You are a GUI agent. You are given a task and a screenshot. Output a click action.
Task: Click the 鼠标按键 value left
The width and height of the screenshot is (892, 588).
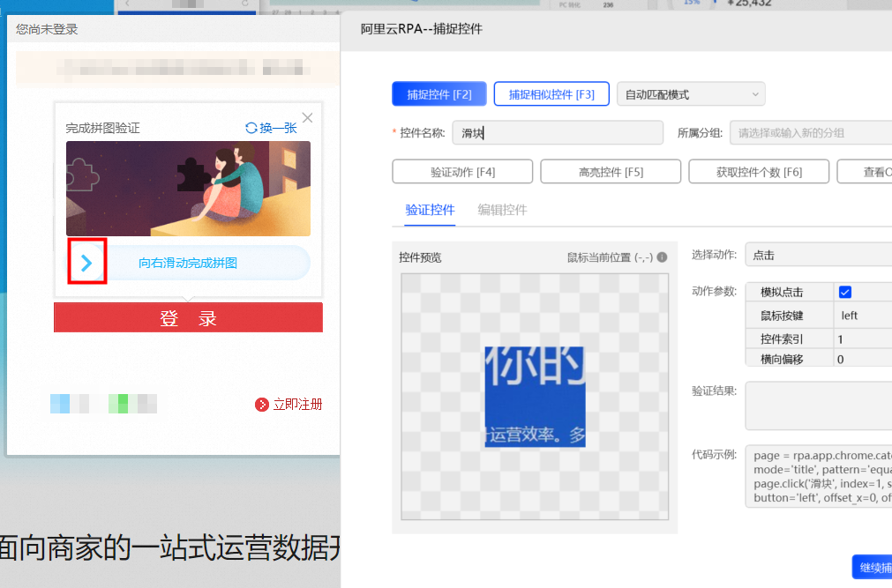coord(863,316)
